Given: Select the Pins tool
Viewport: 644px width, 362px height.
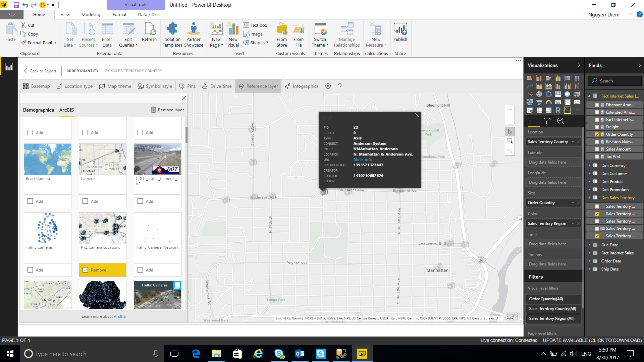Looking at the screenshot, I should 187,86.
